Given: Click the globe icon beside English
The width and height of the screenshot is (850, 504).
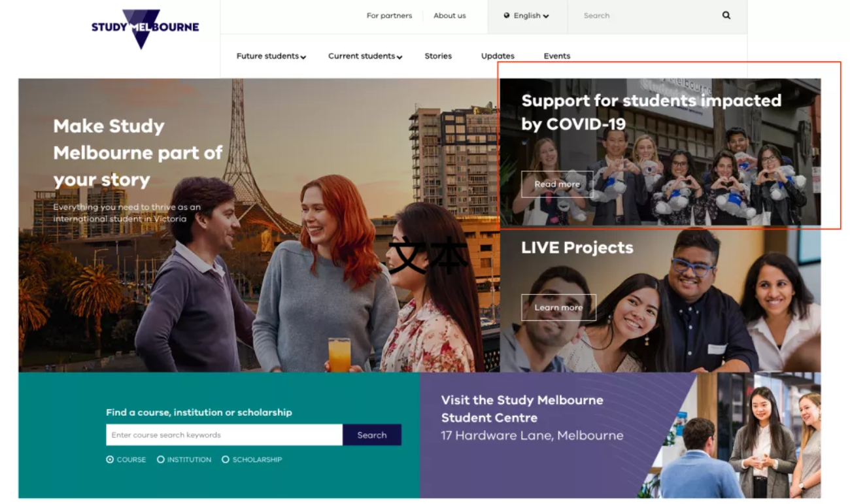Looking at the screenshot, I should click(x=507, y=16).
